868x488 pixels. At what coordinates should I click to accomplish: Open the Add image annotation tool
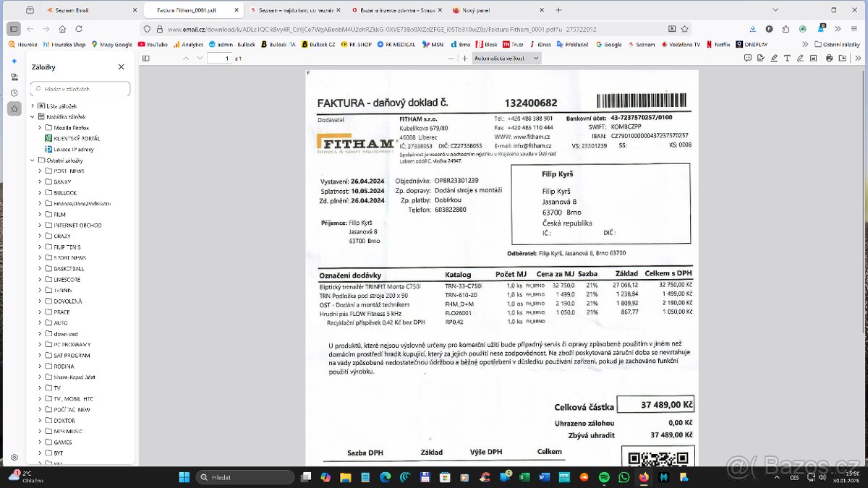tap(814, 59)
